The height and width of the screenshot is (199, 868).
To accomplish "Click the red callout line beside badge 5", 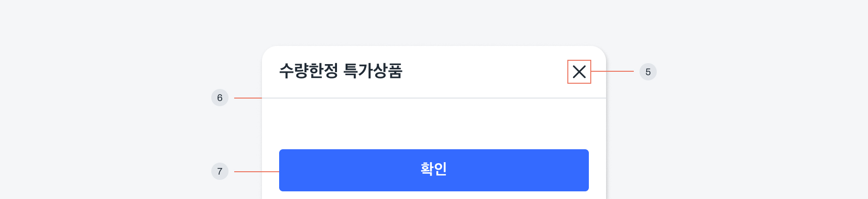I will tap(612, 71).
